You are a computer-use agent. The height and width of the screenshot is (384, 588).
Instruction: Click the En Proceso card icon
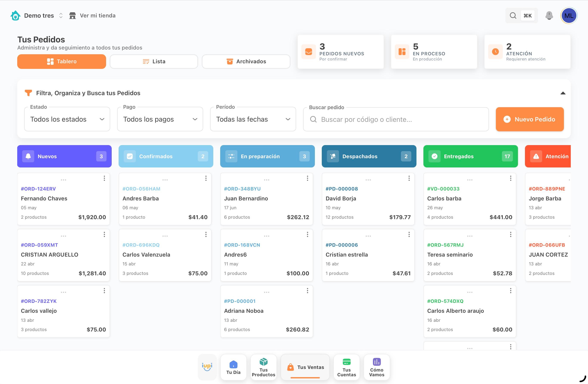coord(402,52)
